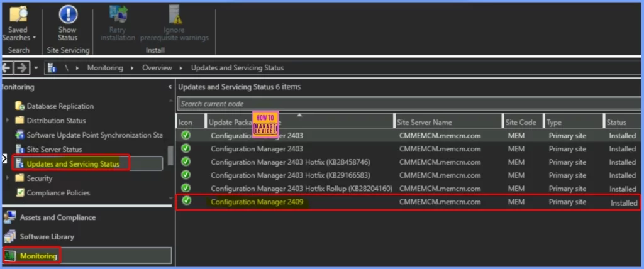The width and height of the screenshot is (644, 269).
Task: Click Installed status in Configuration Manager 2409 row
Action: click(x=624, y=203)
